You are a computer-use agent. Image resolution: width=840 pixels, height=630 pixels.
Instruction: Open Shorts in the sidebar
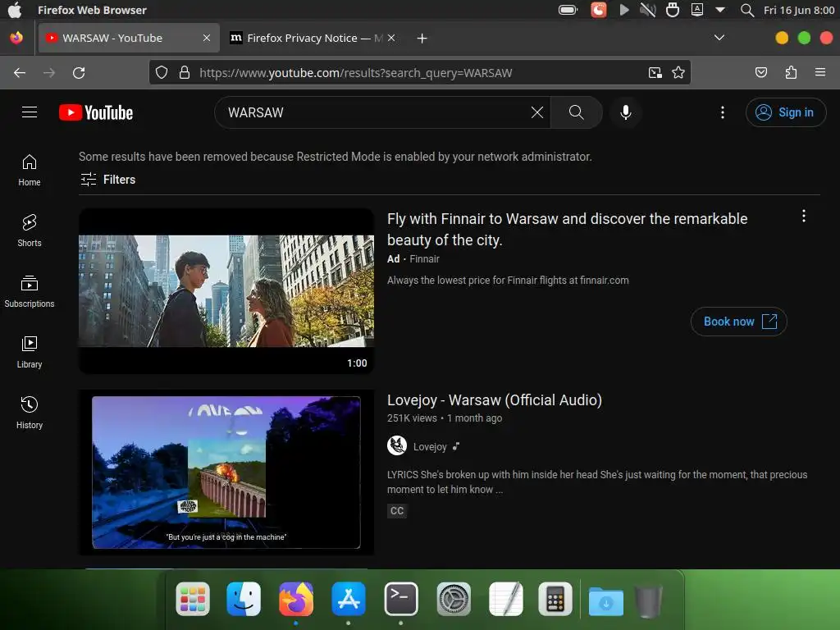coord(30,231)
